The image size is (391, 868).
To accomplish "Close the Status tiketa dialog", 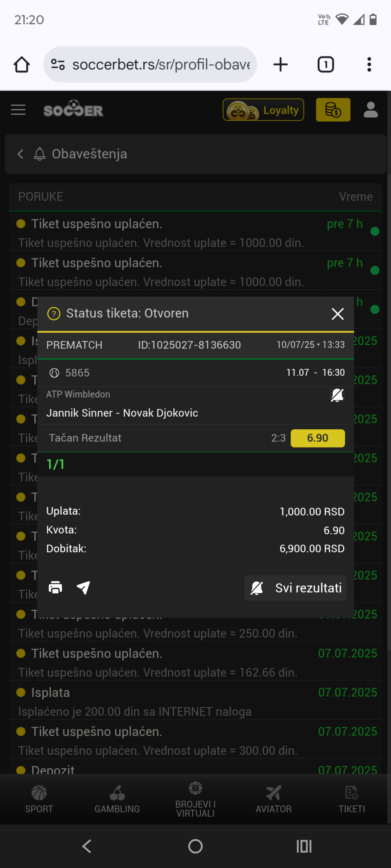I will pyautogui.click(x=338, y=314).
